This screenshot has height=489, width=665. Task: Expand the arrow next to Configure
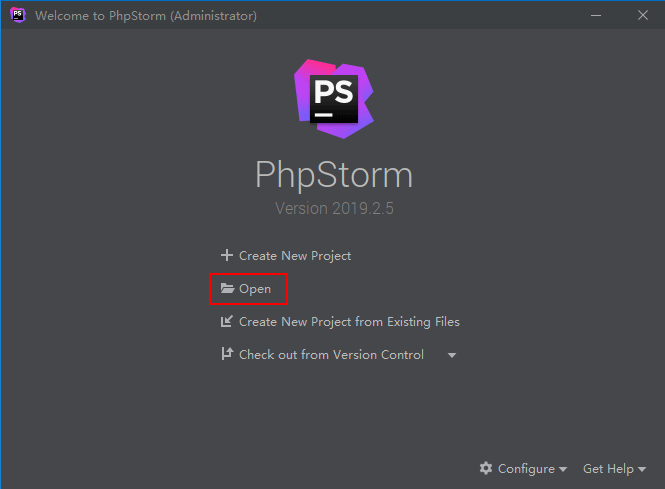(x=563, y=469)
